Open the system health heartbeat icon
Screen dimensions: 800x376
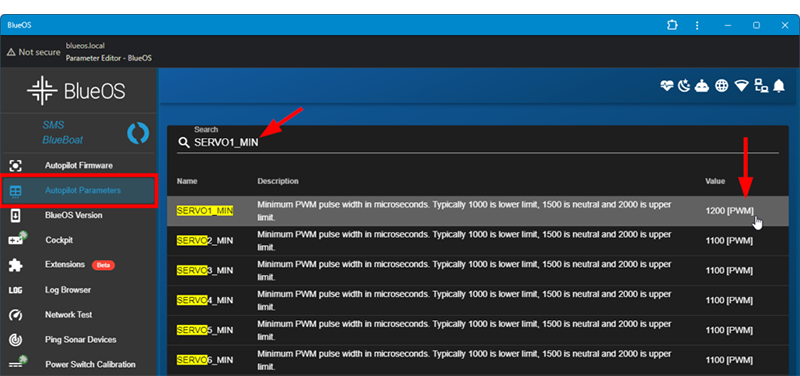coord(667,86)
